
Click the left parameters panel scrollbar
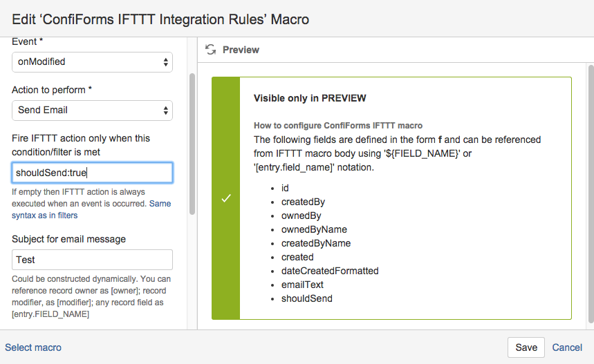(x=192, y=144)
